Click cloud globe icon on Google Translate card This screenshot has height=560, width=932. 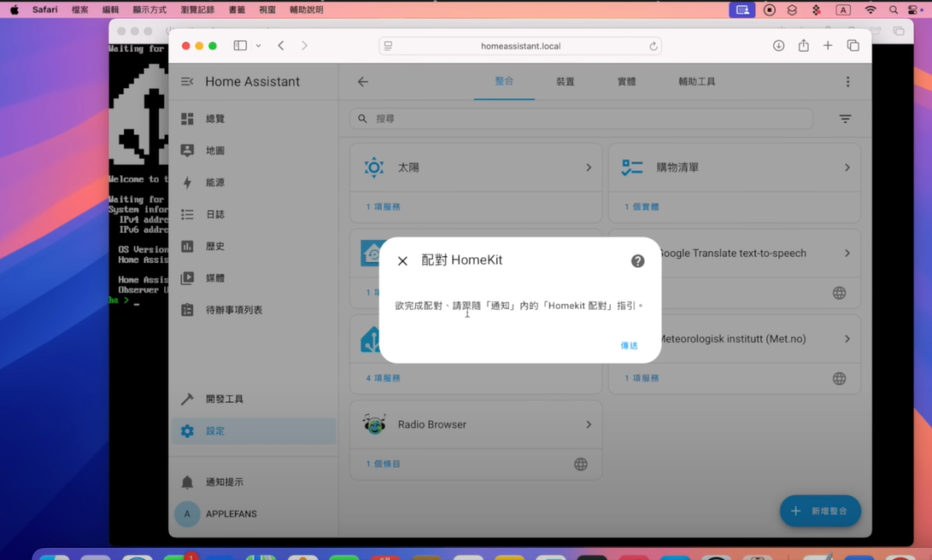(839, 293)
